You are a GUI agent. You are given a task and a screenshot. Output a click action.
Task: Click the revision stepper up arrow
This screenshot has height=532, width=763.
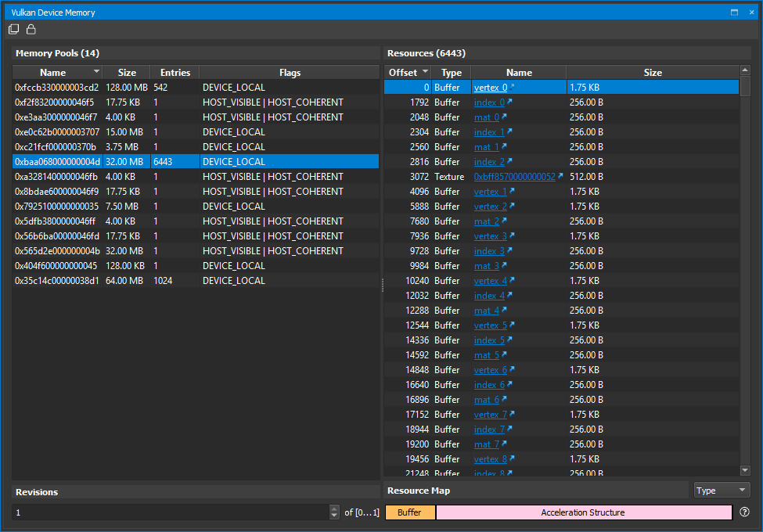pyautogui.click(x=333, y=509)
